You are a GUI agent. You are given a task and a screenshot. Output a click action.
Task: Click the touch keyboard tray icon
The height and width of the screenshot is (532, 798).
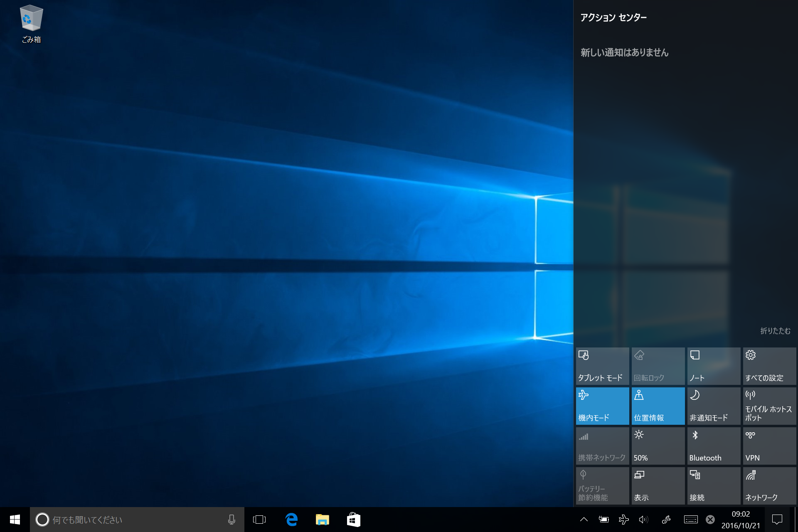(691, 520)
